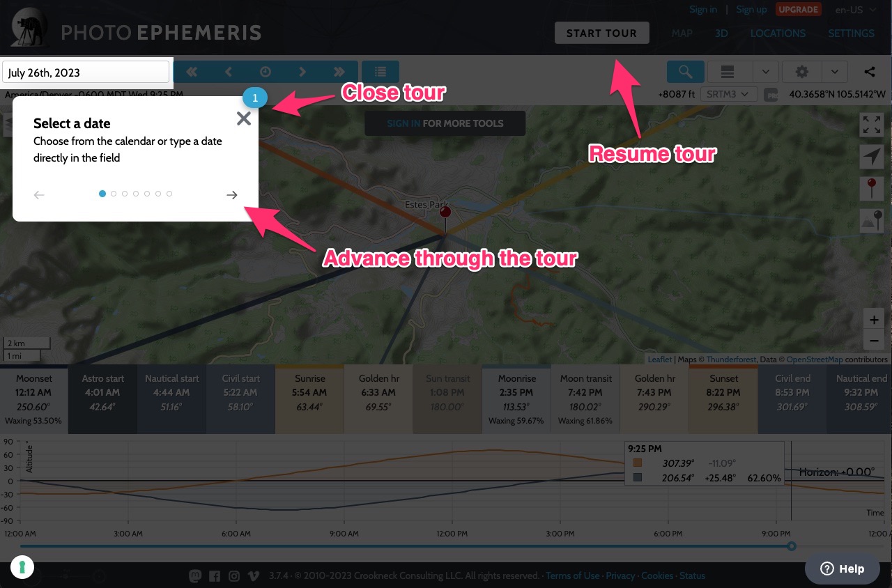Open the SETTINGS tab
Viewport: 892px width, 588px height.
(851, 33)
